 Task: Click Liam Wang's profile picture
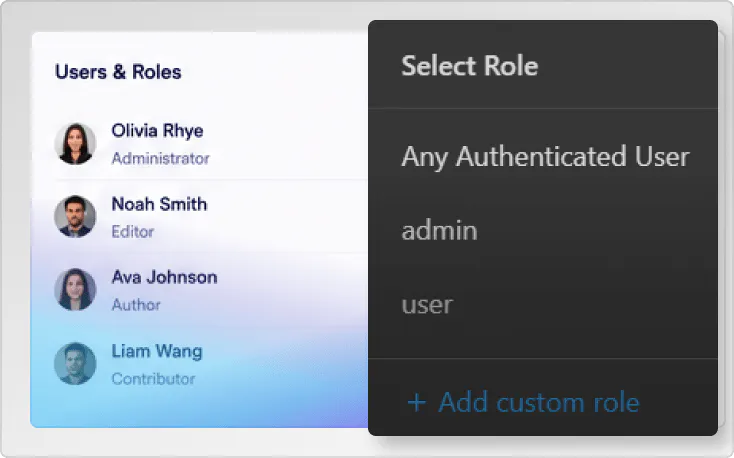(x=75, y=363)
